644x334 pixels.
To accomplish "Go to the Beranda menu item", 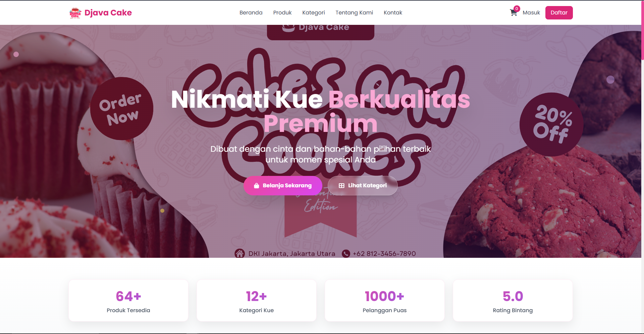I will [251, 13].
